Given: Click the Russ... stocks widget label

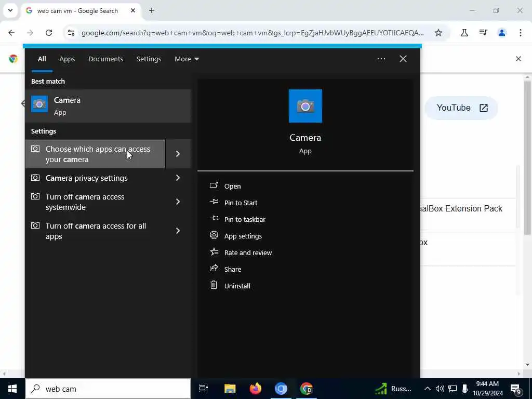Looking at the screenshot, I should pyautogui.click(x=401, y=389).
